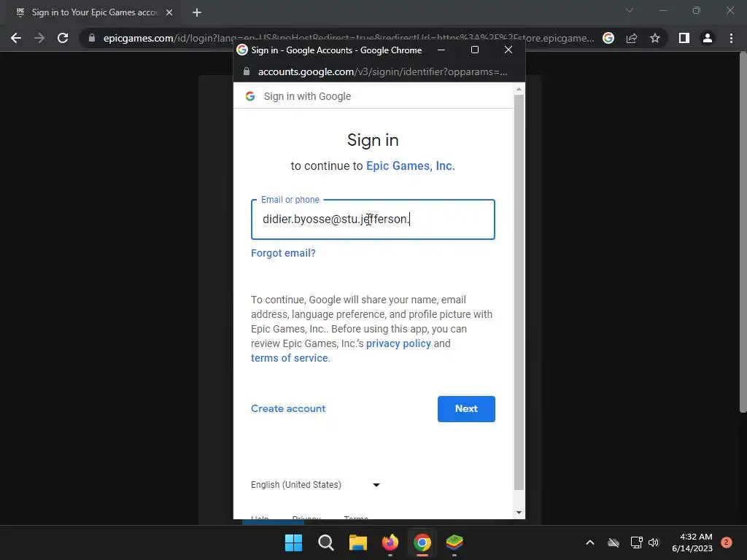Screen dimensions: 747x560
Task: Click the 'Forgot email?' link
Action: pyautogui.click(x=283, y=253)
